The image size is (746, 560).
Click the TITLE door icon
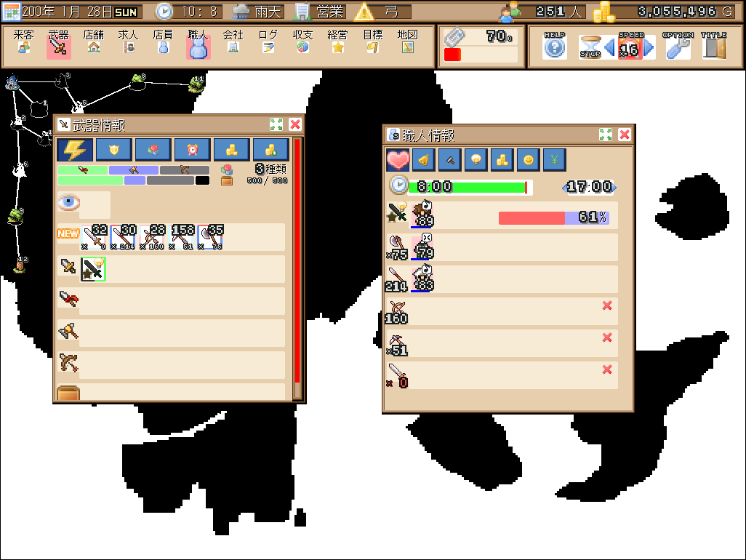click(x=714, y=47)
